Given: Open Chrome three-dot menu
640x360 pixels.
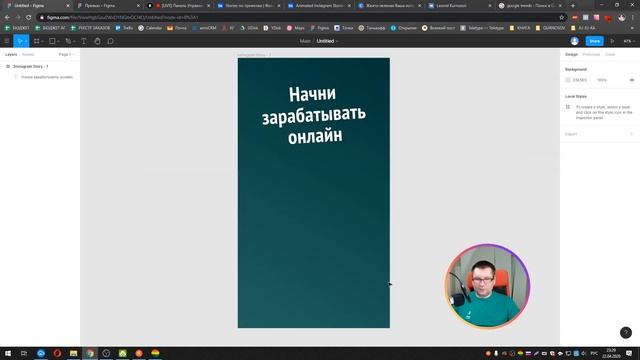Looking at the screenshot, I should [633, 18].
